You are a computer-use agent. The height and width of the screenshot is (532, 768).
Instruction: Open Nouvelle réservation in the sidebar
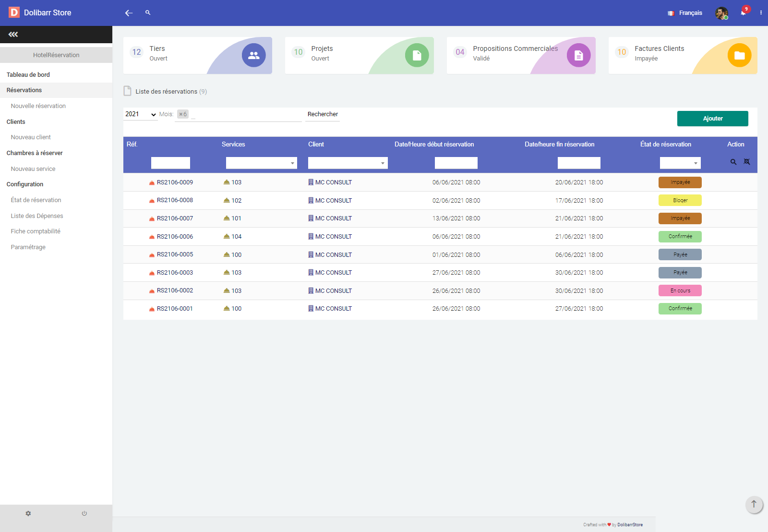(x=38, y=106)
